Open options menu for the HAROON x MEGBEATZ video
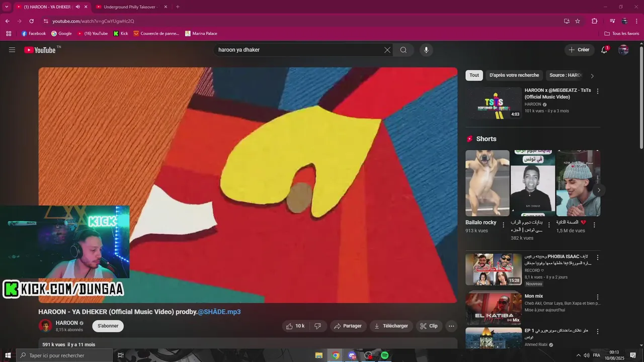Screen dimensions: 644x362 point(598,91)
